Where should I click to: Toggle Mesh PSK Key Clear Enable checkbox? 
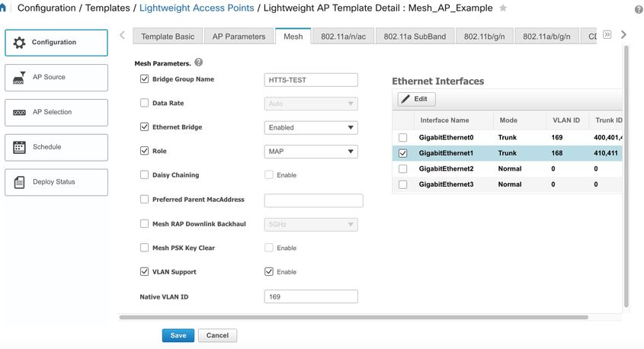click(268, 248)
